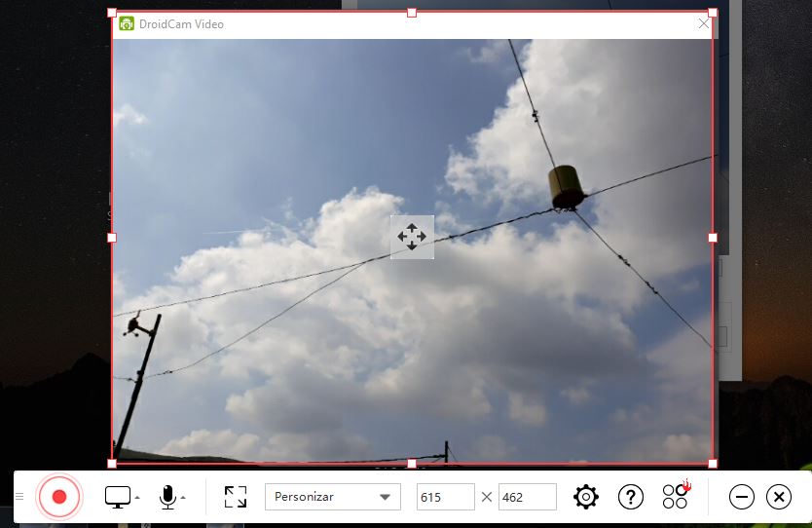Click the height field showing 462

(527, 497)
